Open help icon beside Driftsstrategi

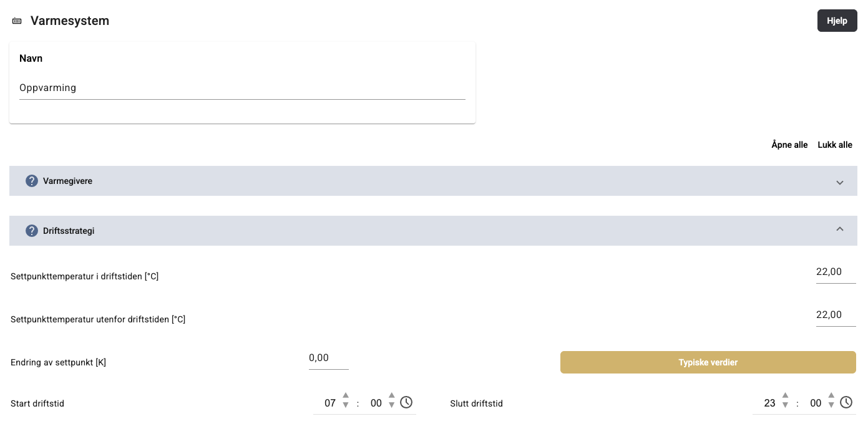tap(32, 231)
